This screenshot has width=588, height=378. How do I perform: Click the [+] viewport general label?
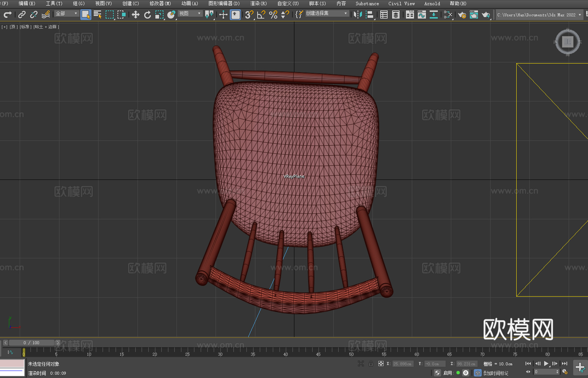tap(4, 27)
